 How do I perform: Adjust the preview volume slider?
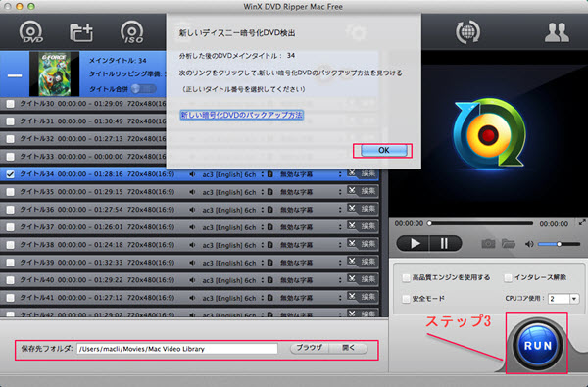pyautogui.click(x=560, y=244)
